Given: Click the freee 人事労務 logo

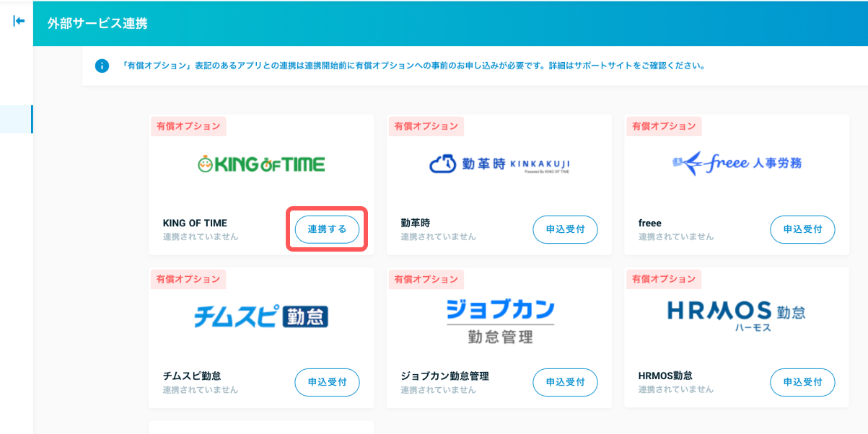Looking at the screenshot, I should point(737,164).
